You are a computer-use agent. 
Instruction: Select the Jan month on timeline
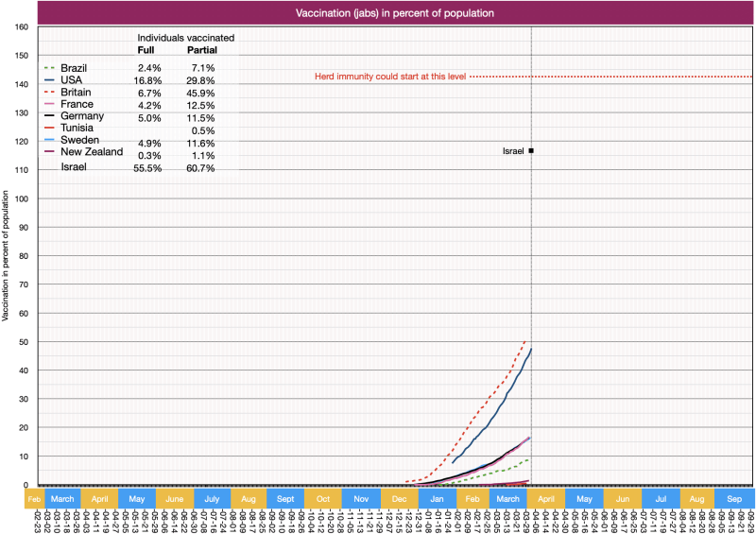[x=437, y=498]
